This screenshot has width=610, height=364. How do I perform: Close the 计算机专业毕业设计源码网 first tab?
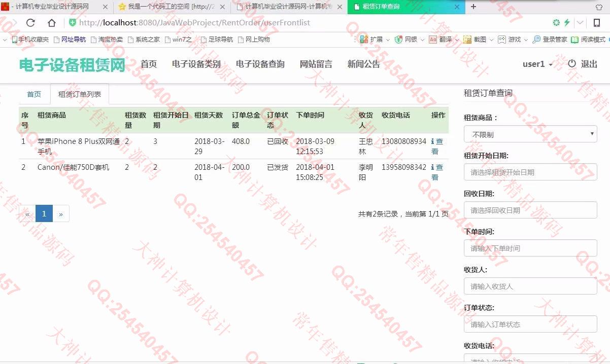pyautogui.click(x=106, y=7)
